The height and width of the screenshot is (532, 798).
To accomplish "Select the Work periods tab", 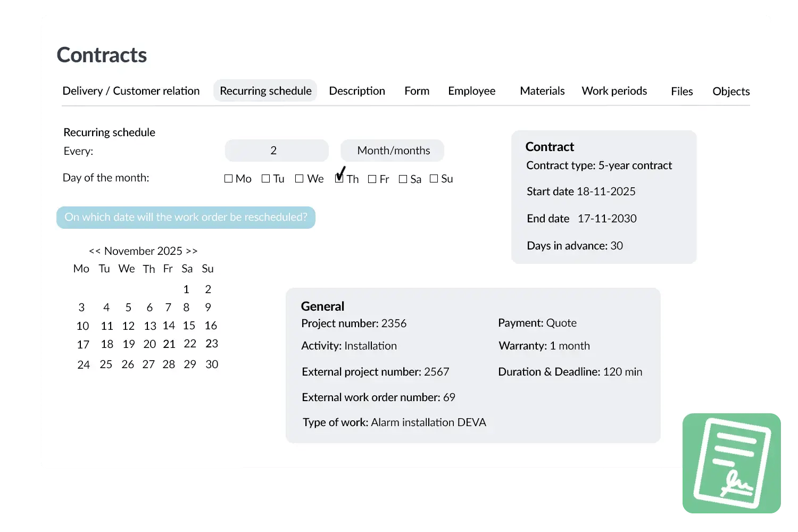I will click(x=614, y=91).
